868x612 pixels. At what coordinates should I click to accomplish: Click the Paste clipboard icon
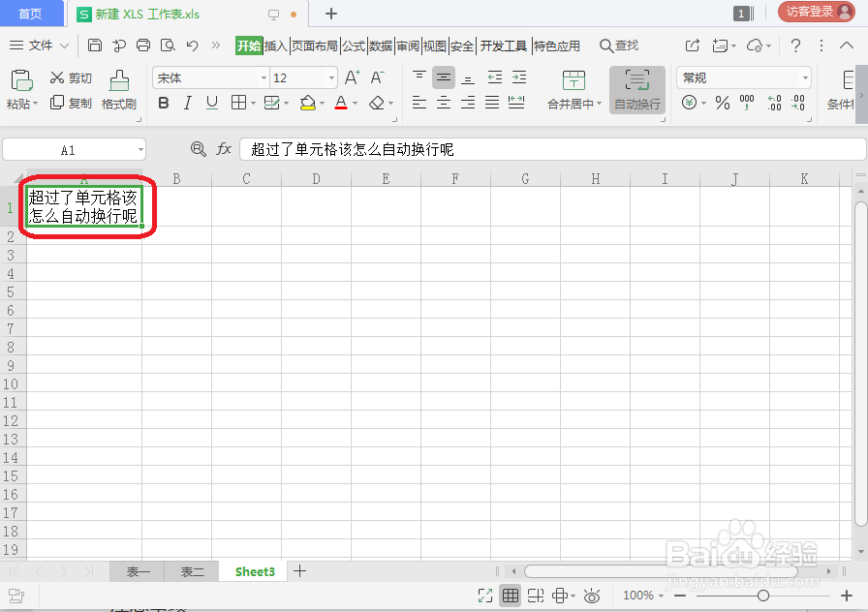[x=21, y=80]
